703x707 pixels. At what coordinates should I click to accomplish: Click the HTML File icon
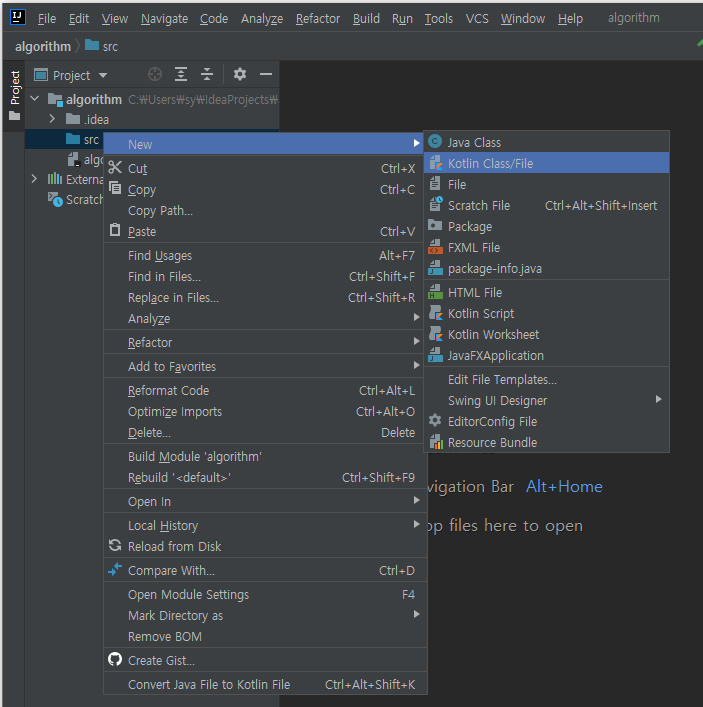click(435, 292)
